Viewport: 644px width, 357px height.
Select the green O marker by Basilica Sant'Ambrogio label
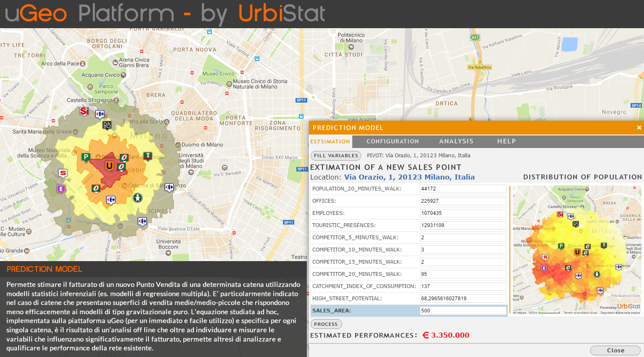click(124, 158)
